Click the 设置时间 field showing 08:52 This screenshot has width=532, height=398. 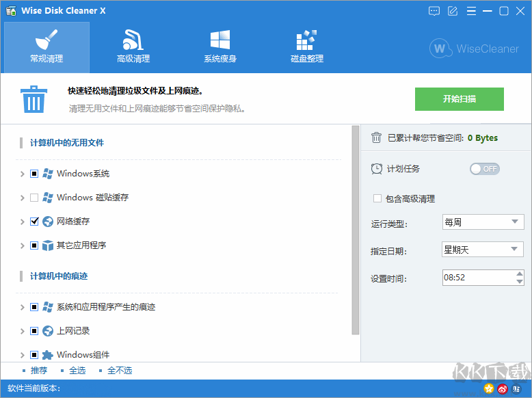point(477,278)
